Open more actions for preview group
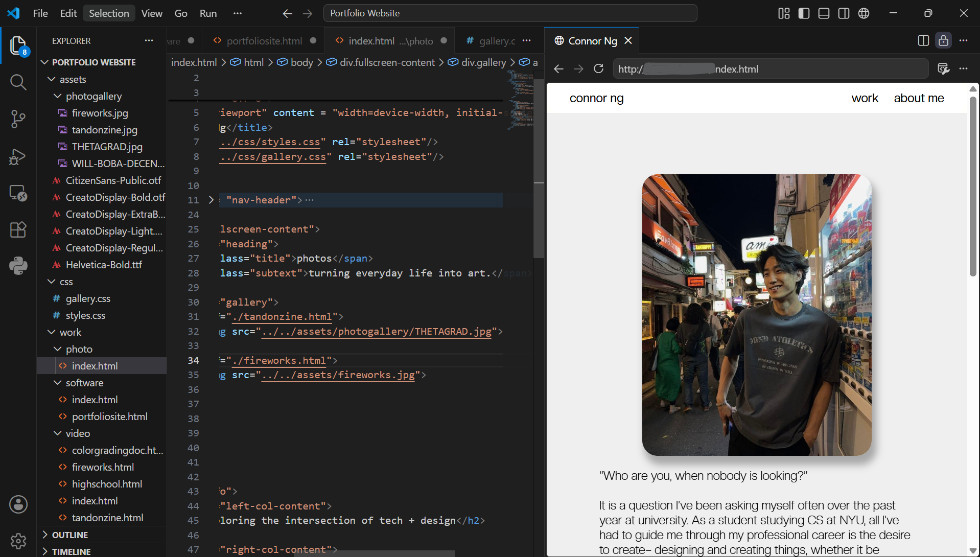This screenshot has height=557, width=980. 963,40
